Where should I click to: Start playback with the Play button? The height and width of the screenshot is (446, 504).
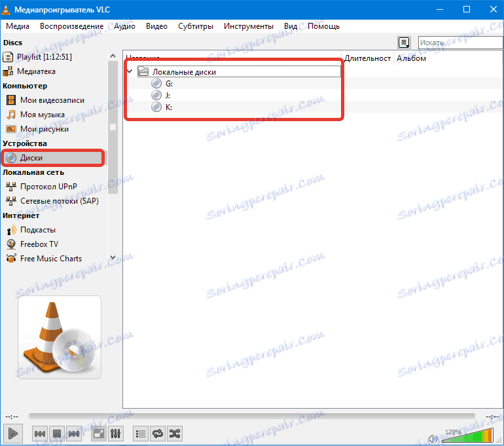coord(13,434)
